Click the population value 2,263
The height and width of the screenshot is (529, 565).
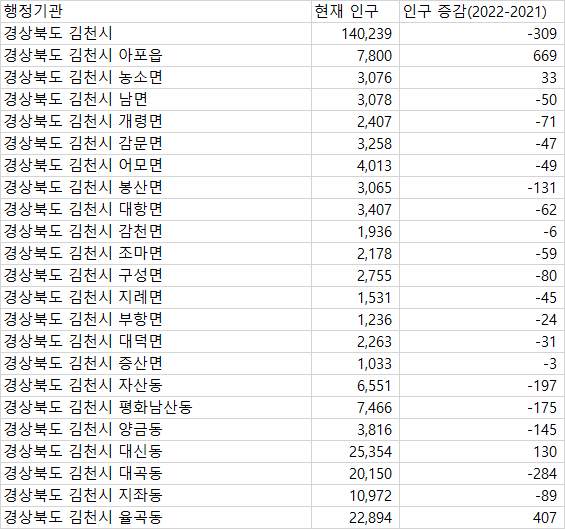click(x=374, y=342)
